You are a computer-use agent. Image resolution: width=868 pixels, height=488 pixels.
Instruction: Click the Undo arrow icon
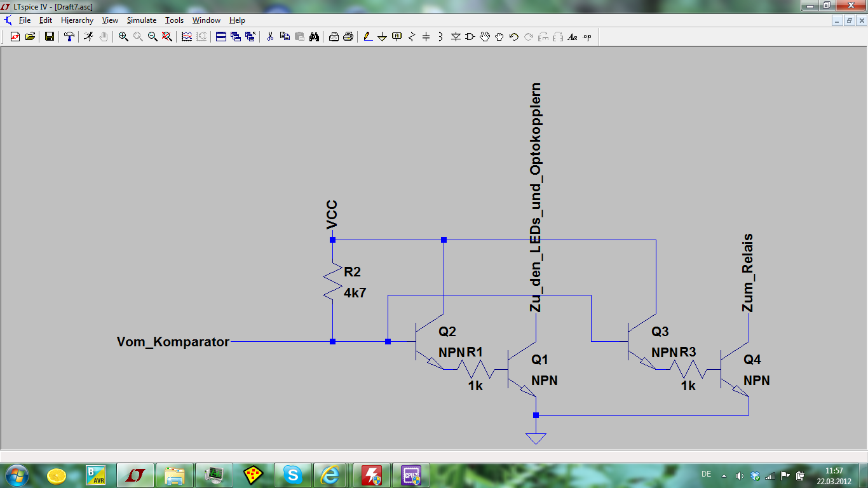(514, 37)
